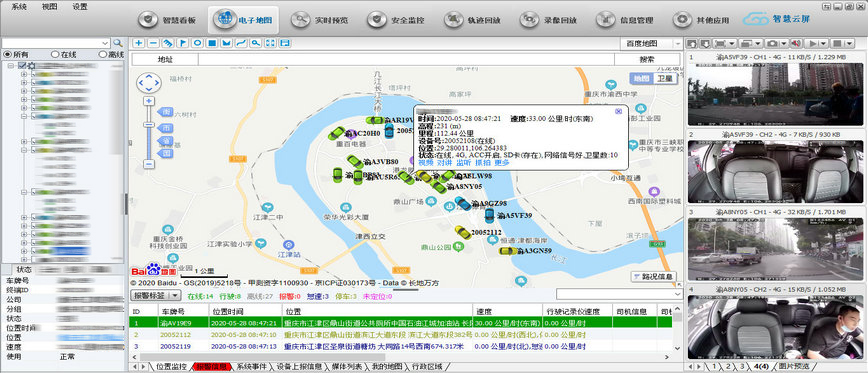Click the 抓拍 link in popup
868x373 pixels.
tap(483, 163)
